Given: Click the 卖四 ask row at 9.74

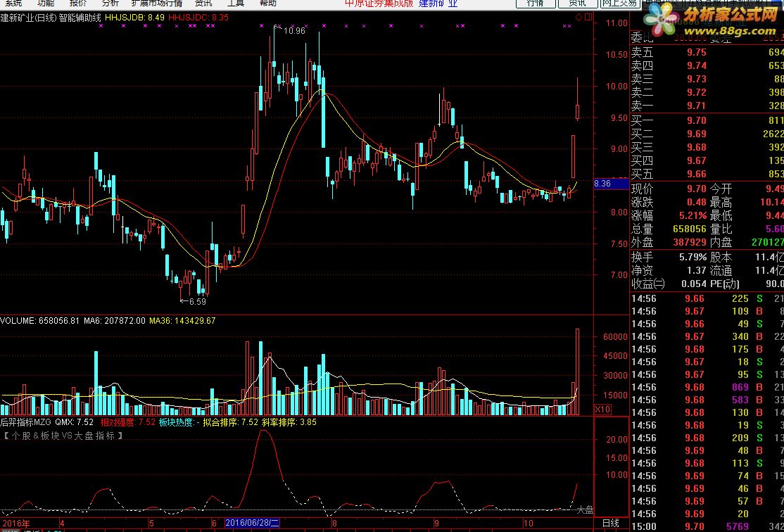Looking at the screenshot, I should click(707, 65).
